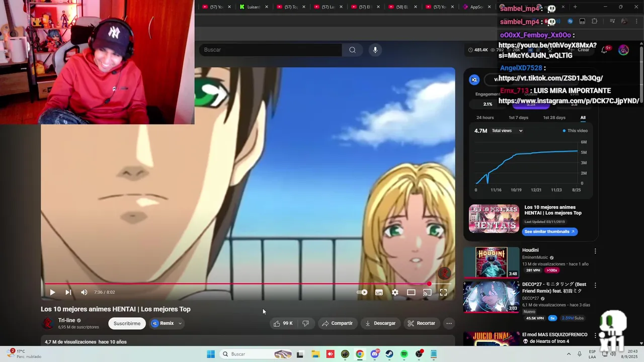Image resolution: width=644 pixels, height=362 pixels.
Task: Select the 24 hours stats tab
Action: [x=485, y=118]
